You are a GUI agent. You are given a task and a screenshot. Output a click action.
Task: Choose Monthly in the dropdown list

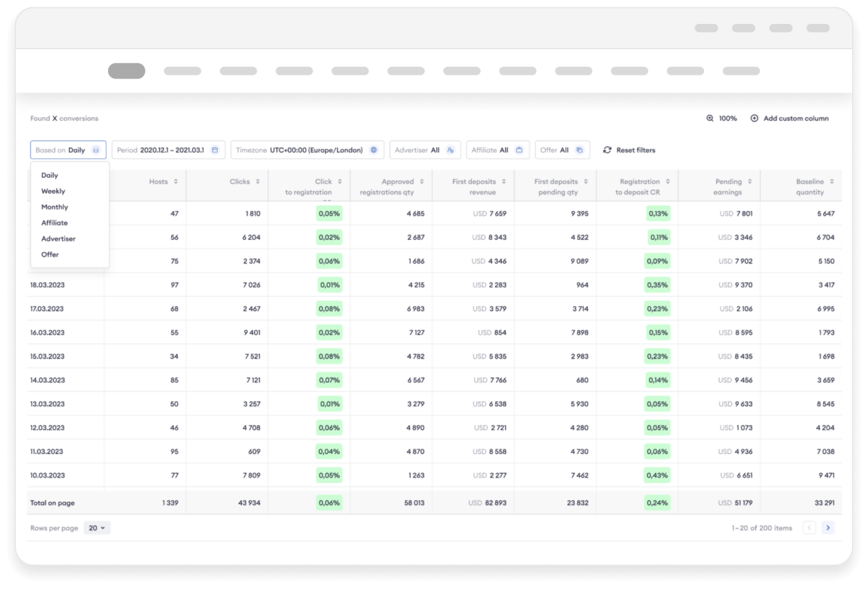coord(55,207)
